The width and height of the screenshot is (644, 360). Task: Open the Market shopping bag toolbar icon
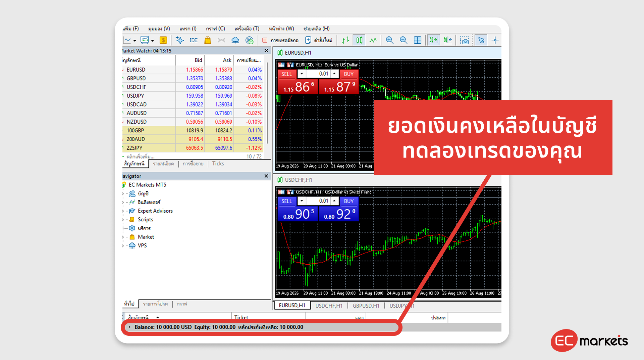click(x=208, y=40)
